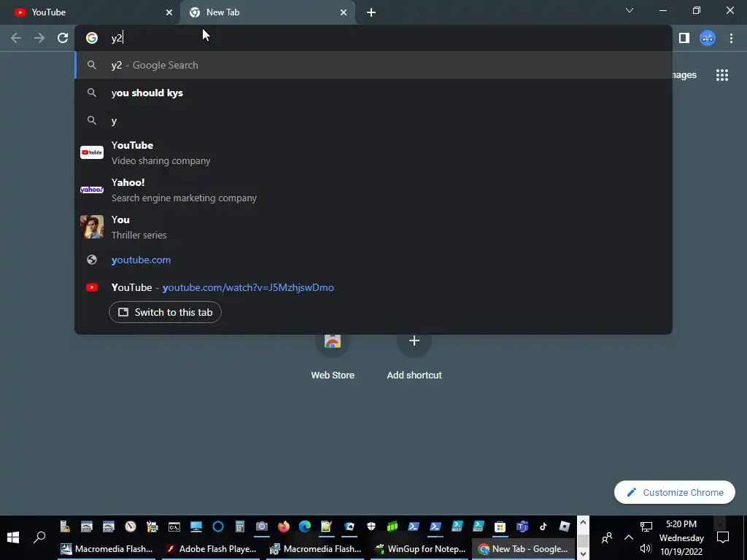This screenshot has width=747, height=560.
Task: Open the compass icon in the taskbar
Action: 131,526
